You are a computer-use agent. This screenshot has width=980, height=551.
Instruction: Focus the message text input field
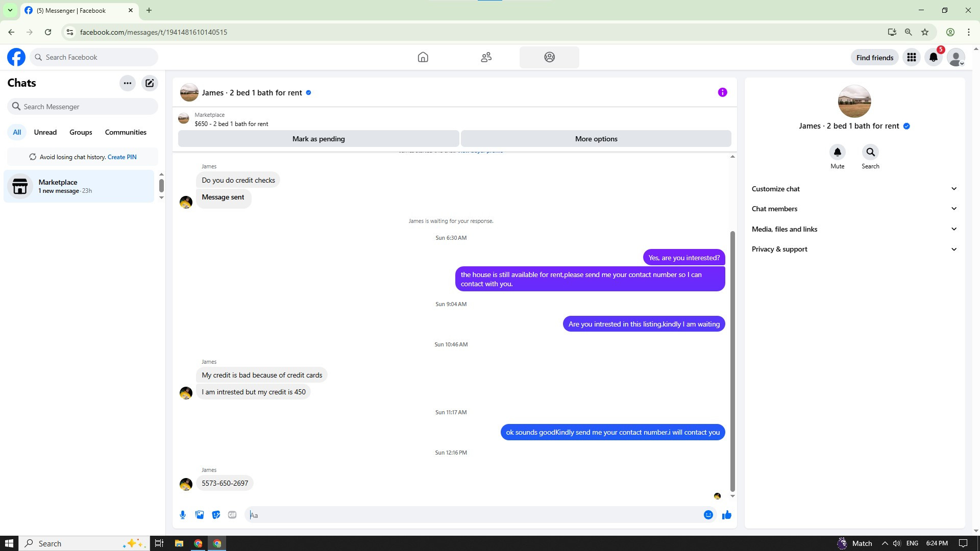tap(475, 515)
